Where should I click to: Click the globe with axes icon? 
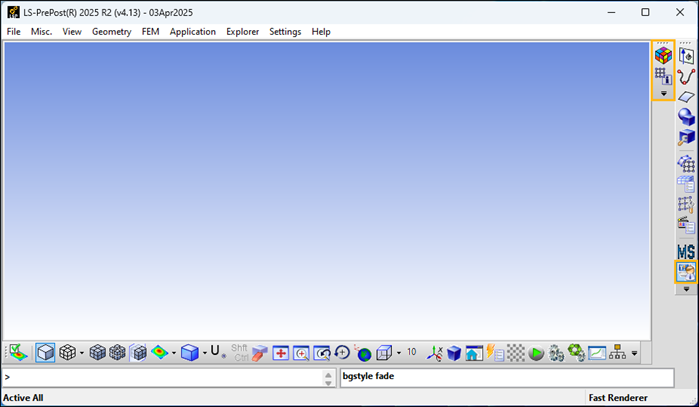point(363,353)
